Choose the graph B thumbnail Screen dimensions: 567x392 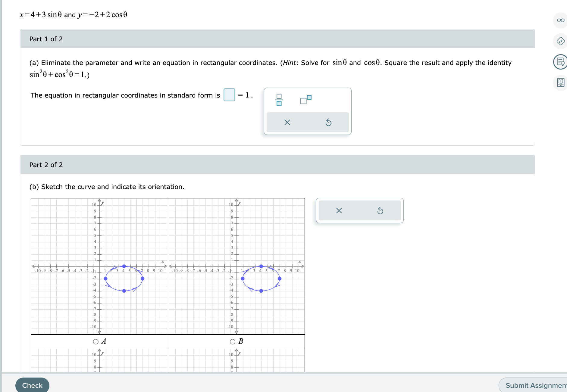[237, 266]
